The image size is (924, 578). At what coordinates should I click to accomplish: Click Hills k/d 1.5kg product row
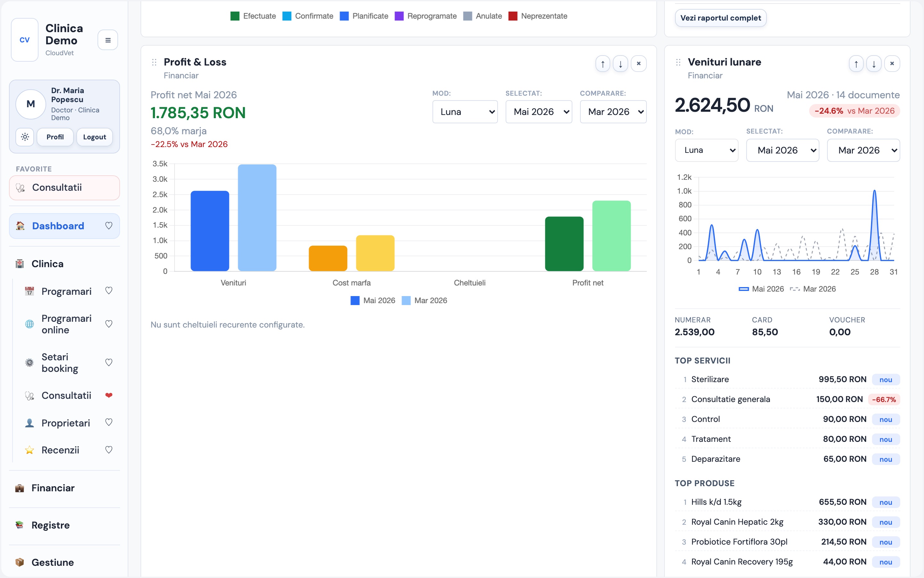tap(787, 502)
